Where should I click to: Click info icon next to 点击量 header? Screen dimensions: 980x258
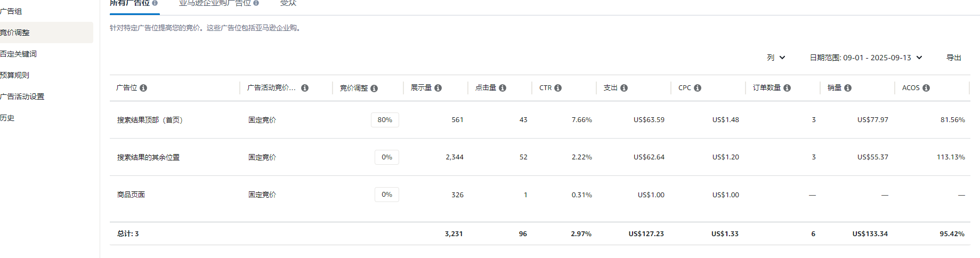503,88
